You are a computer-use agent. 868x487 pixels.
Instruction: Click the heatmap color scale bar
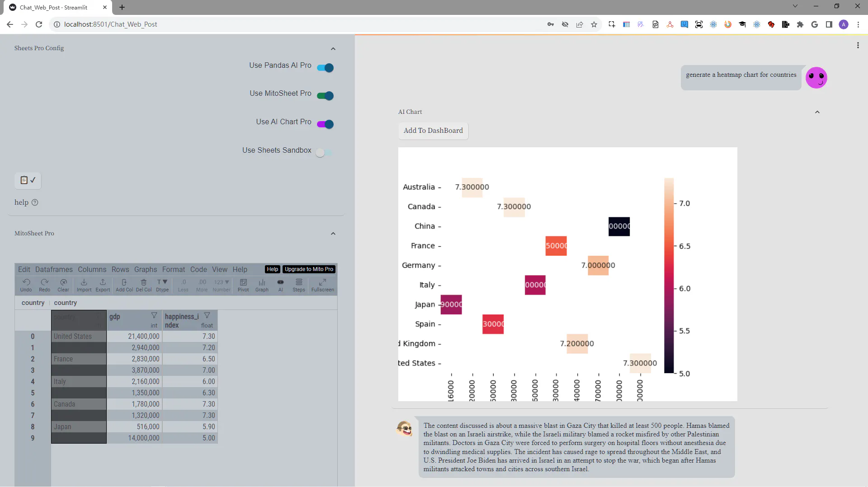point(669,276)
